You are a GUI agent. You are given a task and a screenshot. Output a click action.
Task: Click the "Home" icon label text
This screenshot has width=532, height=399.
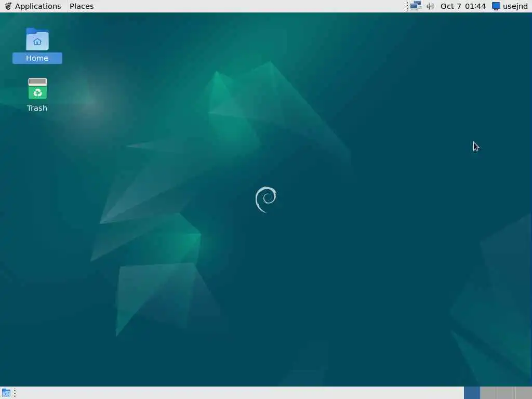(37, 58)
